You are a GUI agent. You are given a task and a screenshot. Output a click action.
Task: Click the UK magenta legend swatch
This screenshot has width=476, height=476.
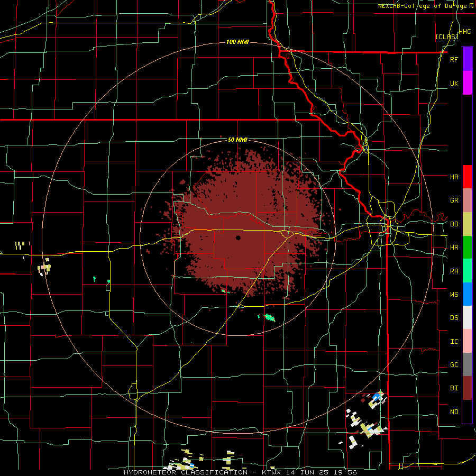[x=467, y=83]
